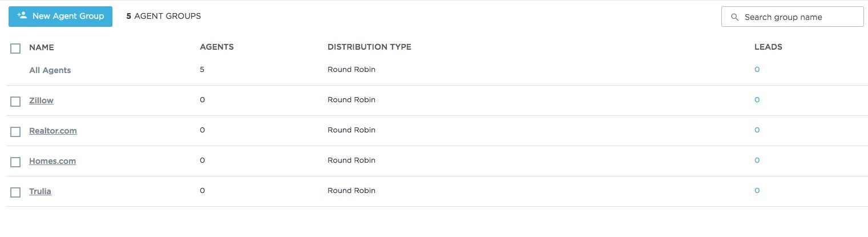Screen dimensions: 868x237
Task: Open Trulia leads count link
Action: point(757,191)
